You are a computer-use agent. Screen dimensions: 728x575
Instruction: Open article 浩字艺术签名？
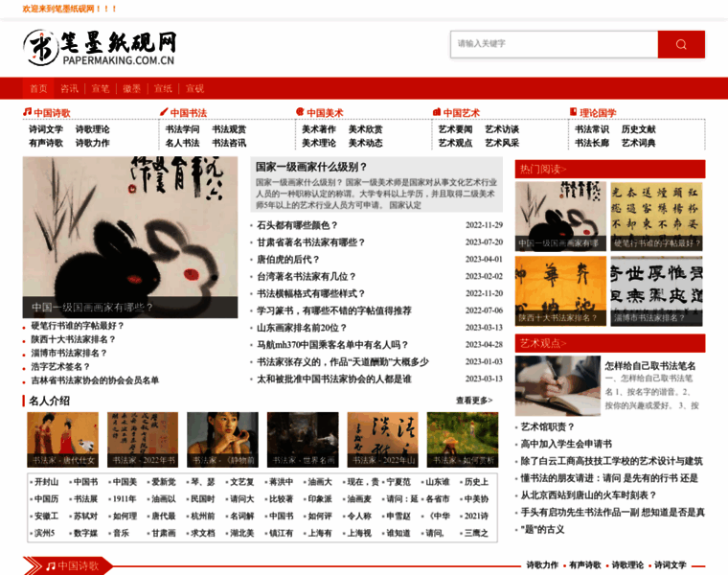(60, 366)
